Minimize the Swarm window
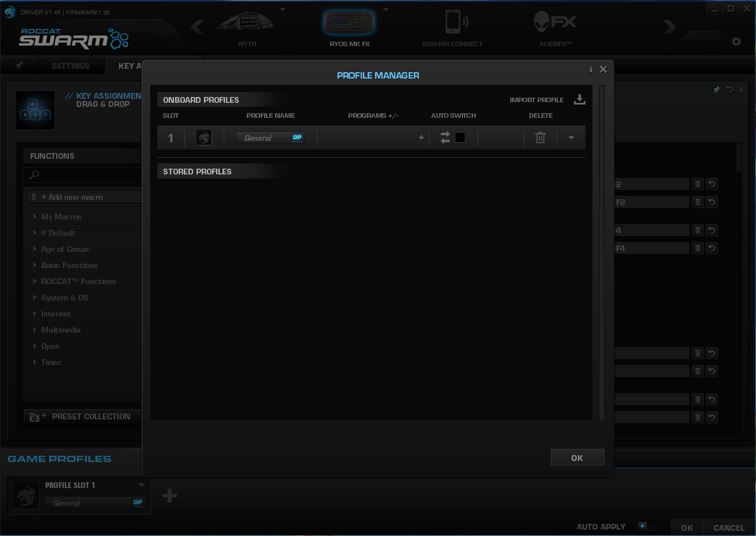Viewport: 756px width, 536px height. (x=716, y=9)
